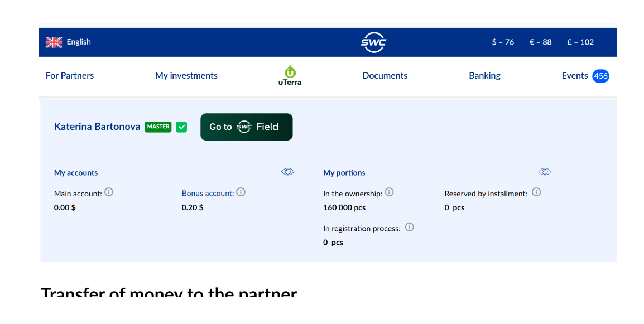The height and width of the screenshot is (324, 644).
Task: Click the Go to SWC Field button
Action: (x=247, y=127)
